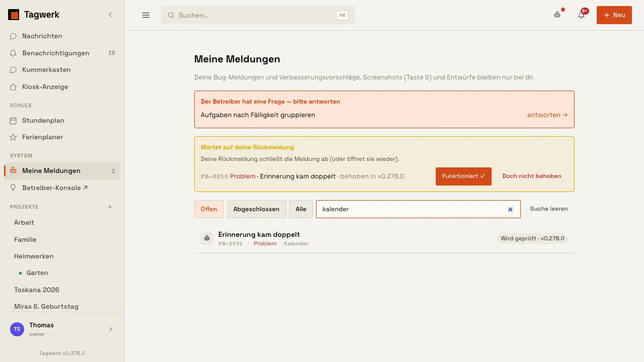Click Doch nicht behoben
Image resolution: width=644 pixels, height=362 pixels.
[x=532, y=176]
